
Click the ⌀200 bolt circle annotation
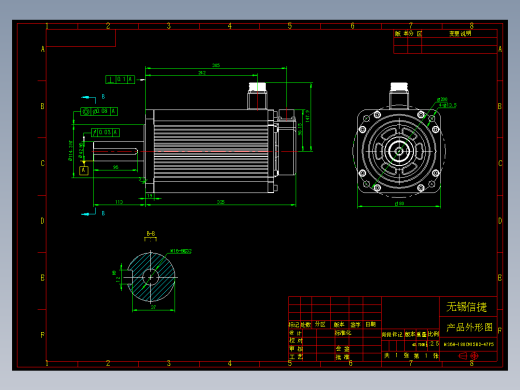click(x=442, y=99)
